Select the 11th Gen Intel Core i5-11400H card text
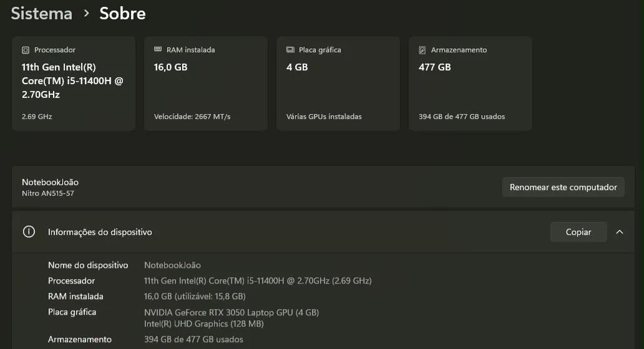The width and height of the screenshot is (644, 349). point(72,81)
